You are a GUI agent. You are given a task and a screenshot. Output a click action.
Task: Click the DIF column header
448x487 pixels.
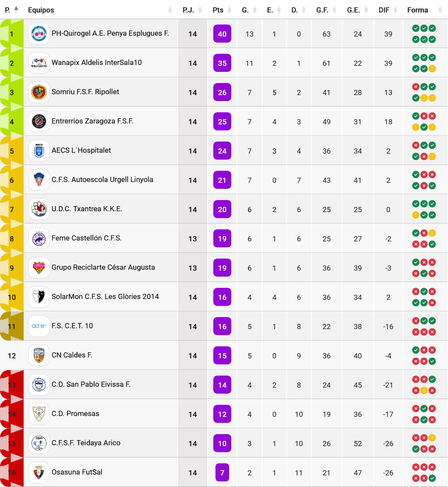pos(384,10)
